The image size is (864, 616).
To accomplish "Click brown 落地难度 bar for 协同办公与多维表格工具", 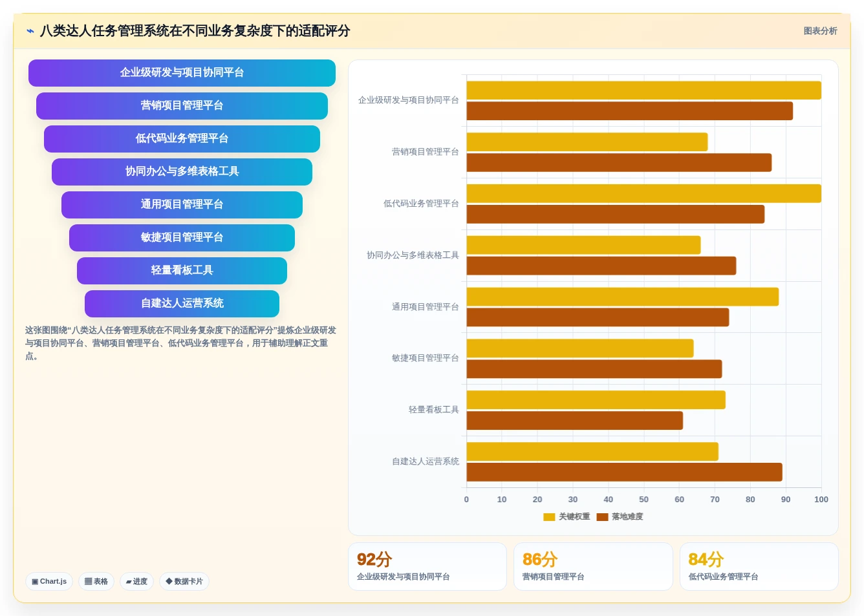I will (x=601, y=266).
